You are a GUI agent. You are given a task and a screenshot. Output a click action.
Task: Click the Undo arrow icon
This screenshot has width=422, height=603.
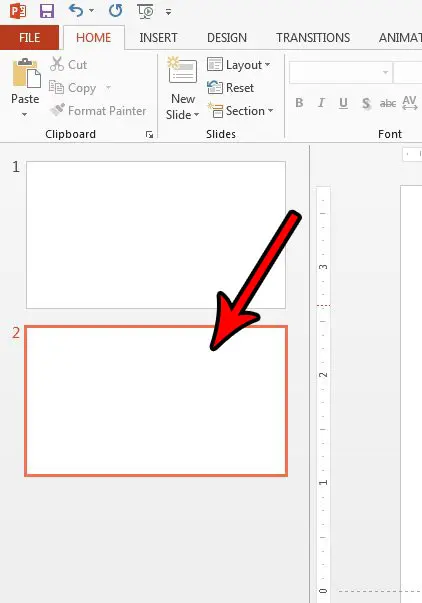76,11
